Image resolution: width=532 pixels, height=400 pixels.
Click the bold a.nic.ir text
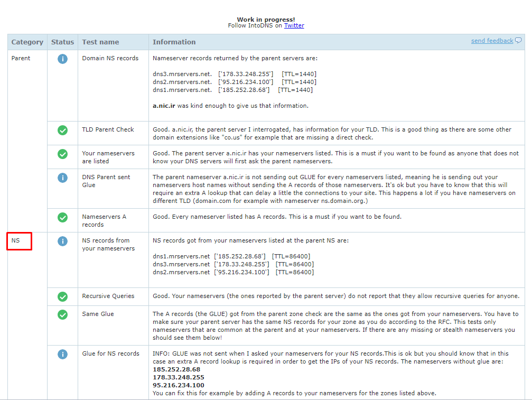click(164, 106)
